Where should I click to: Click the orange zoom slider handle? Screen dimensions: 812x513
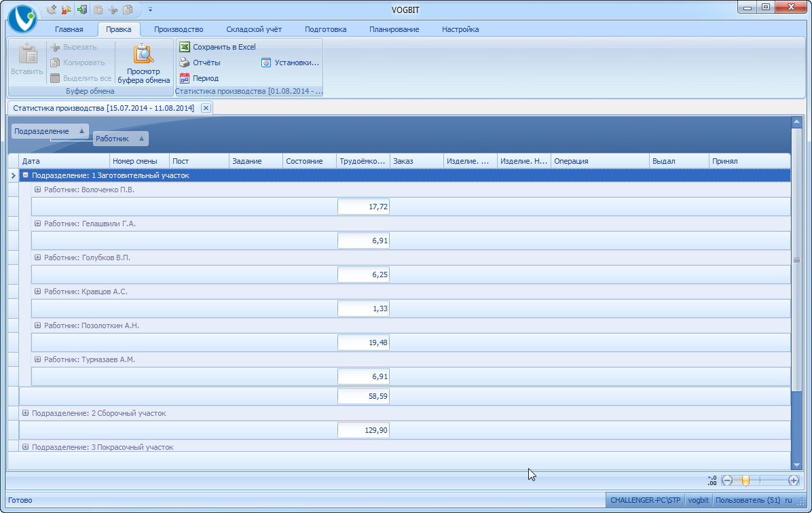click(745, 480)
